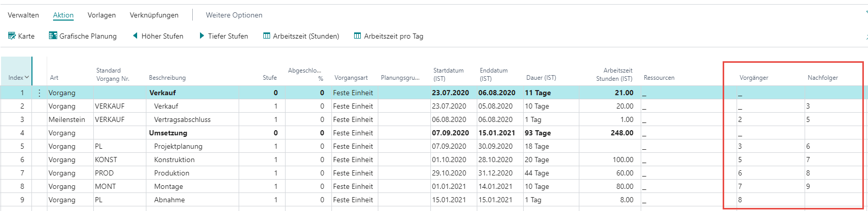Click the Ressourcen column header
Viewport: 868px width, 211px height.
pos(659,78)
